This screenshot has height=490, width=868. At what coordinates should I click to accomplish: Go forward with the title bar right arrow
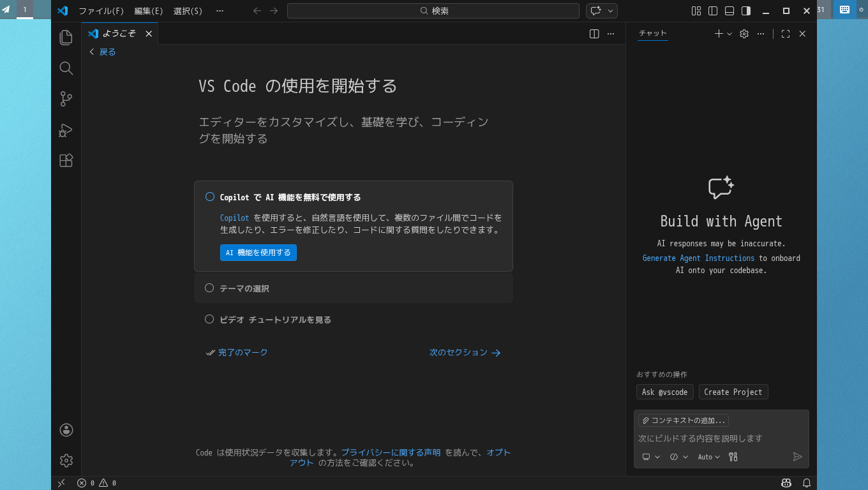(274, 11)
